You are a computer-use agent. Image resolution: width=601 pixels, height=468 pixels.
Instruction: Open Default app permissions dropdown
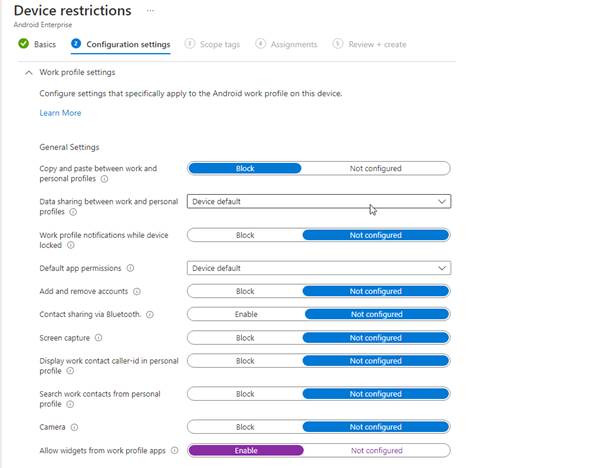coord(319,268)
